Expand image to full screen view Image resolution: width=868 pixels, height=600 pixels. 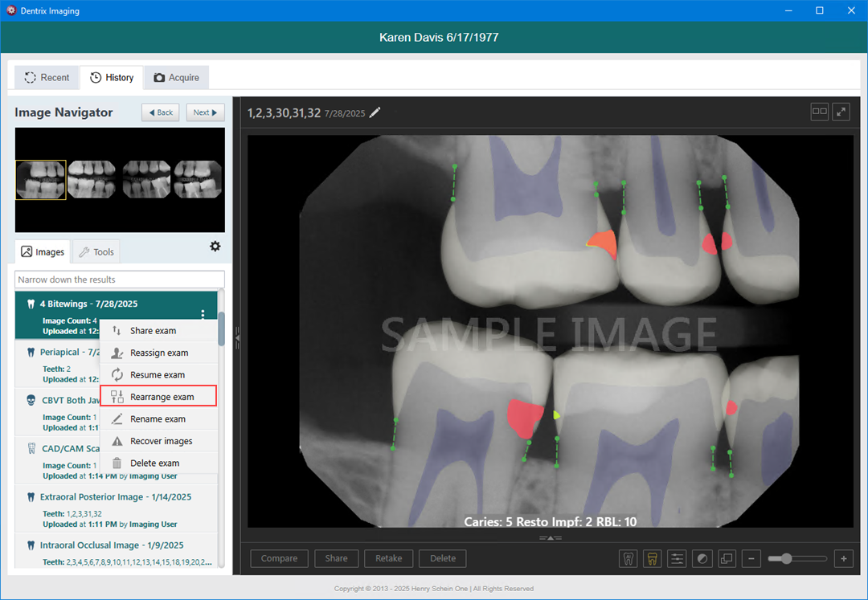point(841,112)
